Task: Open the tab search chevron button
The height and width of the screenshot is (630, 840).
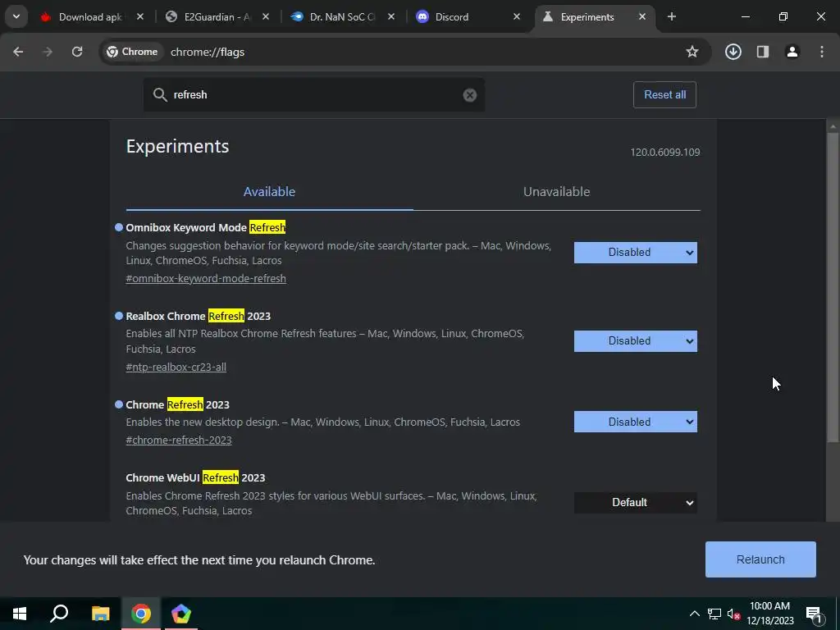Action: click(16, 16)
